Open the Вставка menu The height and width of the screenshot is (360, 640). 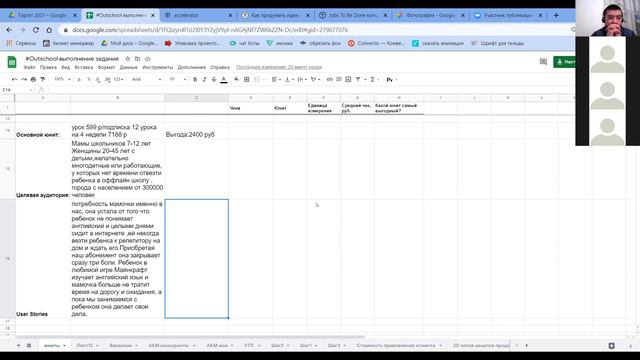point(84,67)
